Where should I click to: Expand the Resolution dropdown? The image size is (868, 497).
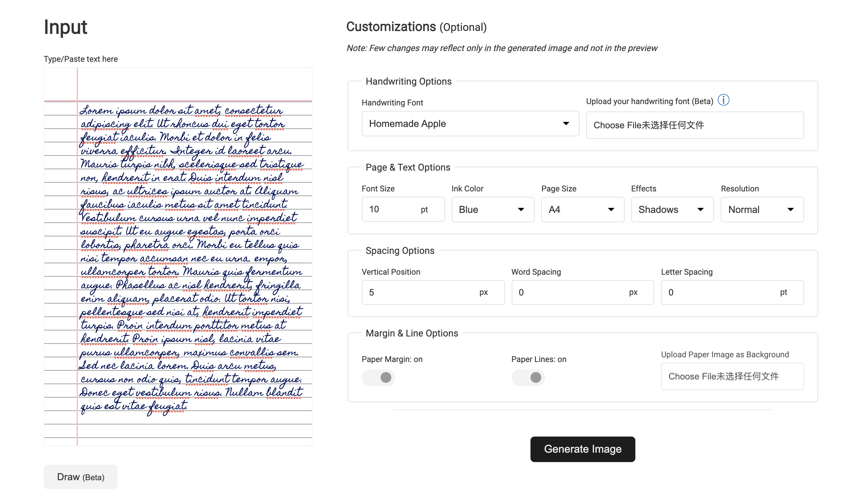(x=761, y=210)
